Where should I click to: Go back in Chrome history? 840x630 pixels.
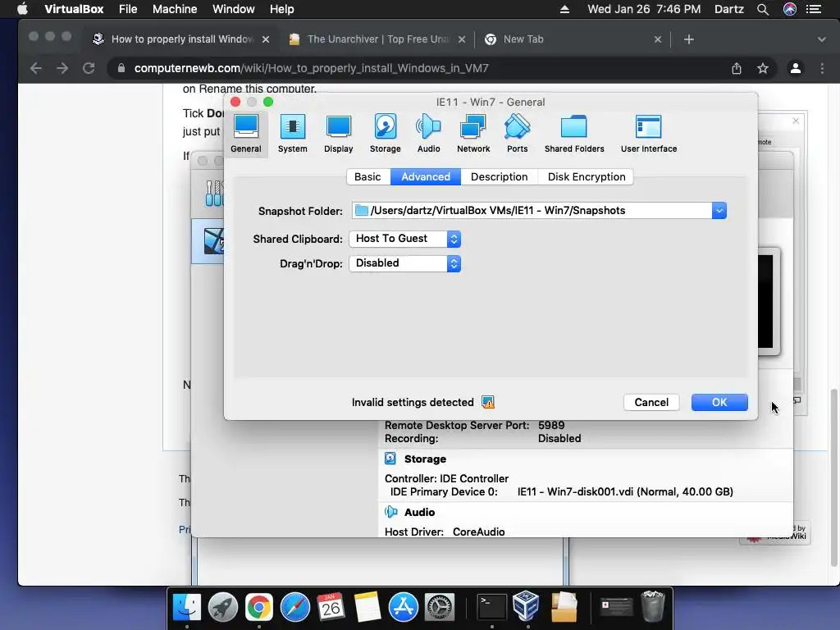pyautogui.click(x=36, y=68)
